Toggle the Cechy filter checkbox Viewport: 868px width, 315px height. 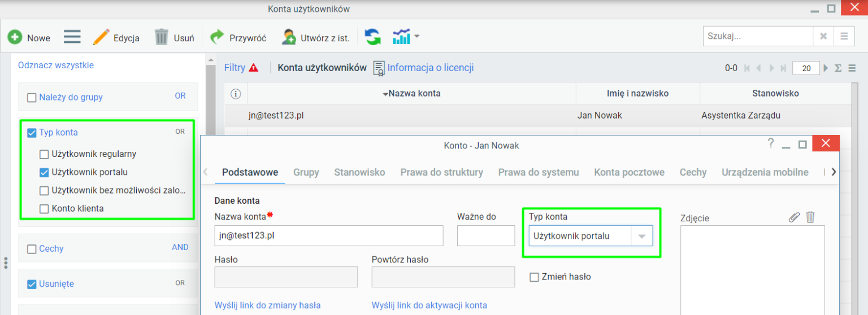pos(32,249)
